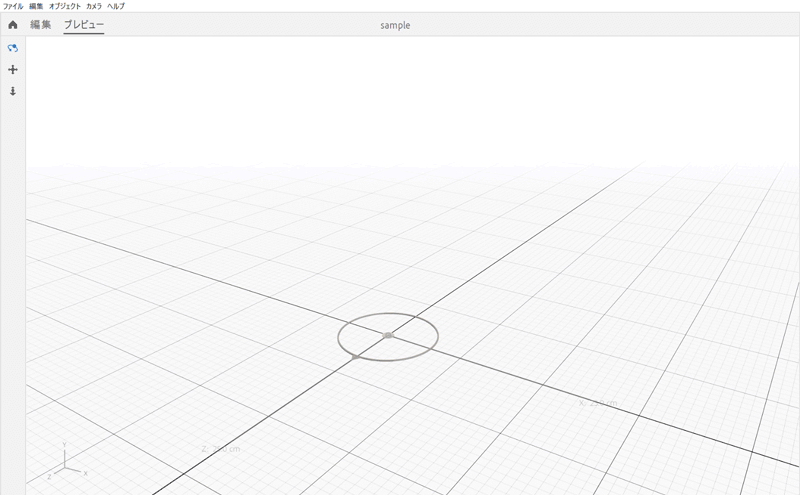Select the Orbit camera tool
The height and width of the screenshot is (495, 800).
coord(13,48)
